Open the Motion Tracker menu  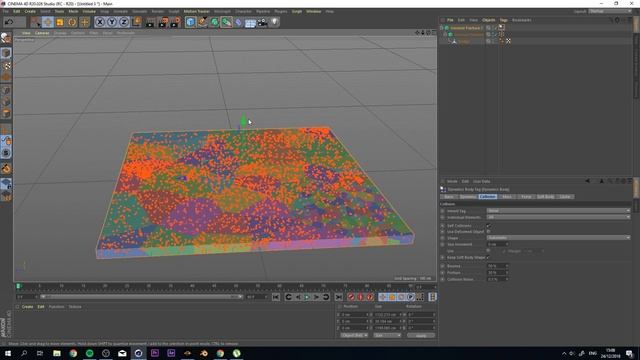point(196,11)
